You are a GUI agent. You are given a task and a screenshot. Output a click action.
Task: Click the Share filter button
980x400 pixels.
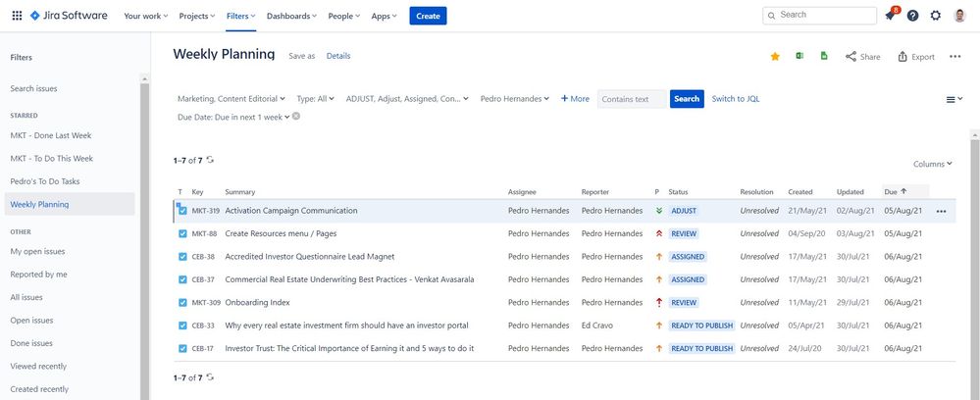(x=862, y=57)
